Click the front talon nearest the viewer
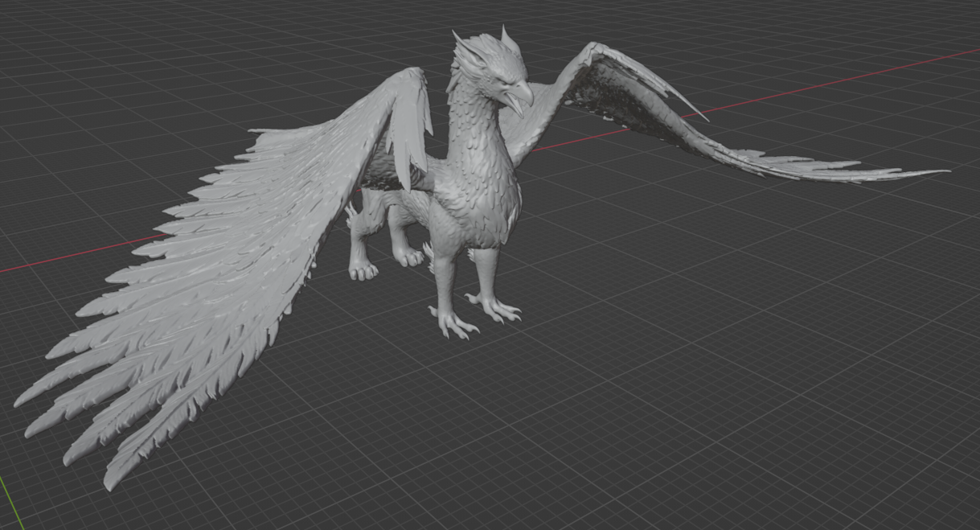 [453, 322]
